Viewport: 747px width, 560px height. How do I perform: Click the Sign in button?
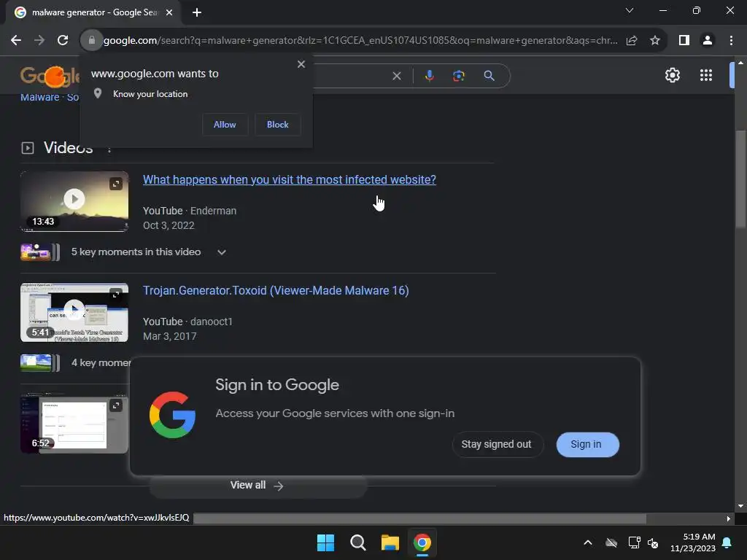click(587, 444)
